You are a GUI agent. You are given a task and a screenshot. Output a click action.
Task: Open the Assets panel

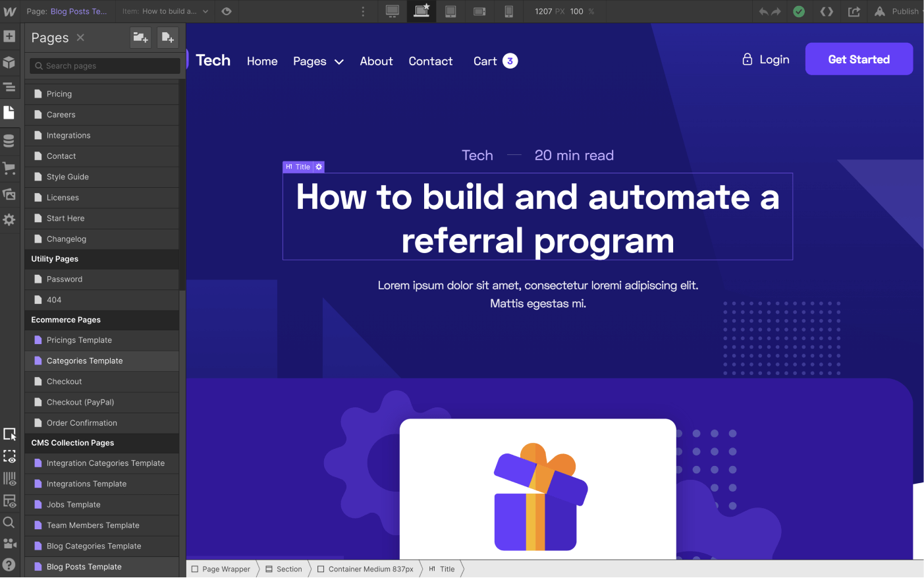click(9, 194)
